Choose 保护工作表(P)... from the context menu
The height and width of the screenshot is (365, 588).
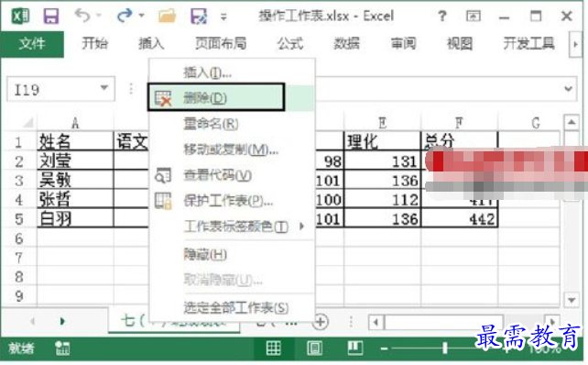pos(231,201)
